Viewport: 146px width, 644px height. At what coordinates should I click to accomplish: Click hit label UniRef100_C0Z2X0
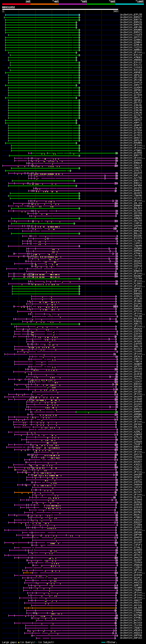pyautogui.click(x=131, y=47)
